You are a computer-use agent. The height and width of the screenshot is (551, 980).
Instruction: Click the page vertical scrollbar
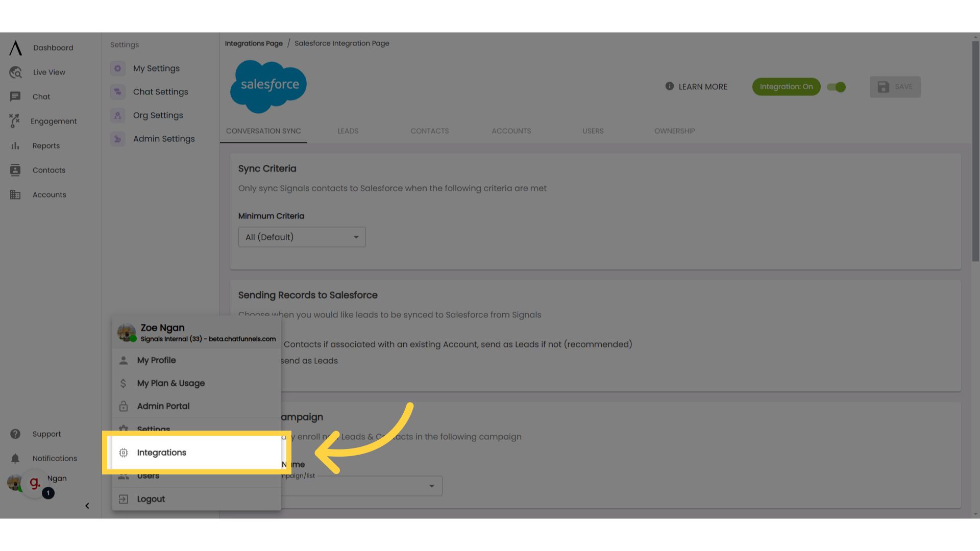[975, 152]
